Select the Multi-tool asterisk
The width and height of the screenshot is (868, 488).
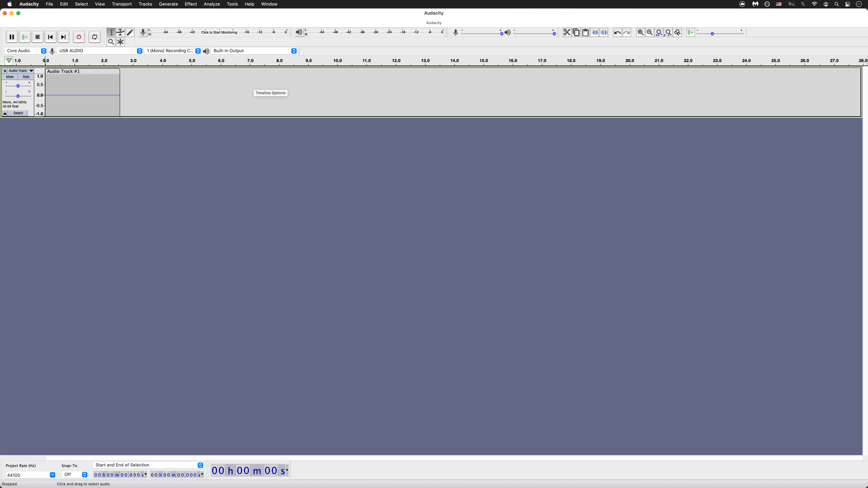tap(120, 42)
